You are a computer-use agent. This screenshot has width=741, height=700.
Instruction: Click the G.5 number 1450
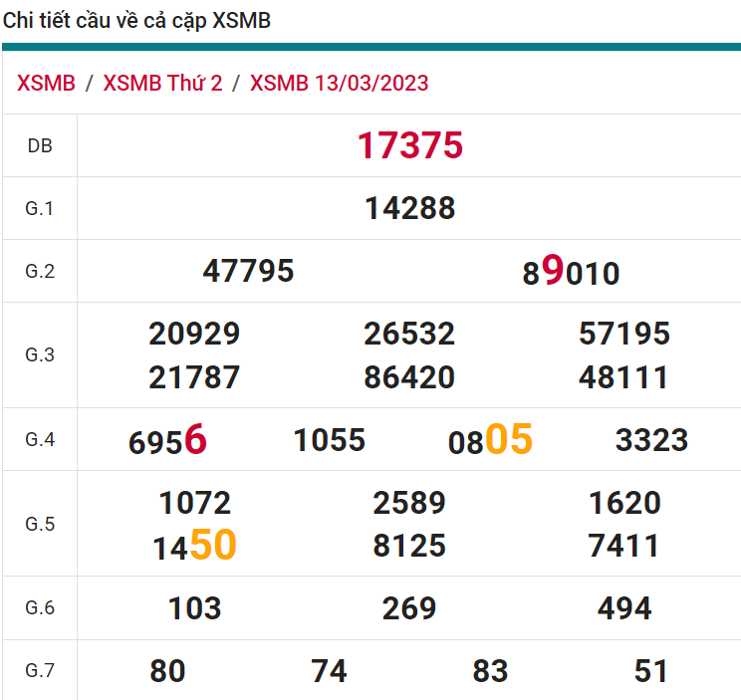pos(194,547)
